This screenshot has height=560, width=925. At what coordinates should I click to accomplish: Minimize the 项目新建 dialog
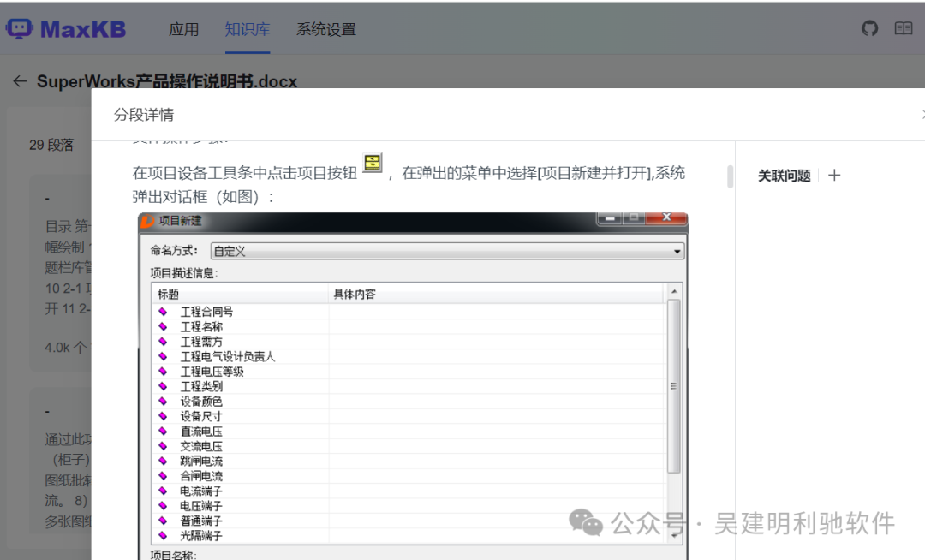pos(610,218)
